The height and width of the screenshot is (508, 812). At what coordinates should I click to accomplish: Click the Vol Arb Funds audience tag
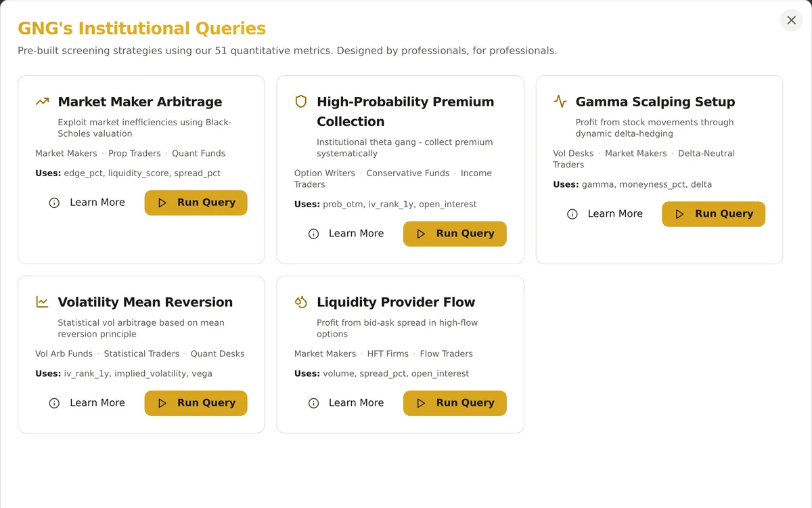(64, 354)
